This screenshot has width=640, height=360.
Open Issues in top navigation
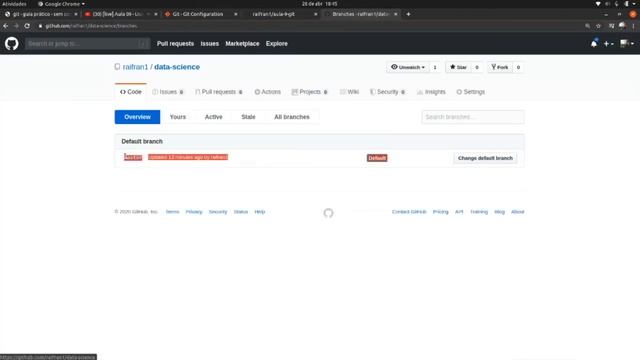coord(209,43)
